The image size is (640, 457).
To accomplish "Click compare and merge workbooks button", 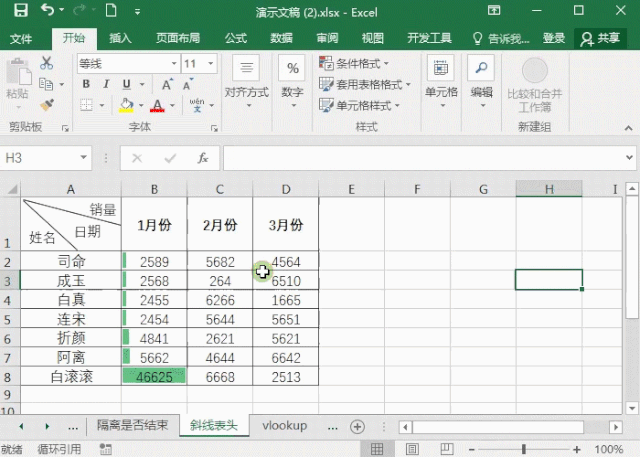I will (535, 85).
